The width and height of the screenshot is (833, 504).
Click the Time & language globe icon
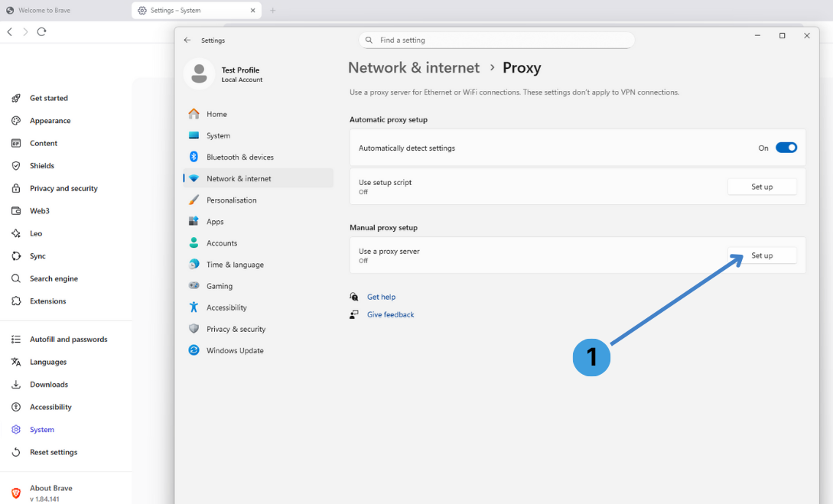(x=194, y=264)
